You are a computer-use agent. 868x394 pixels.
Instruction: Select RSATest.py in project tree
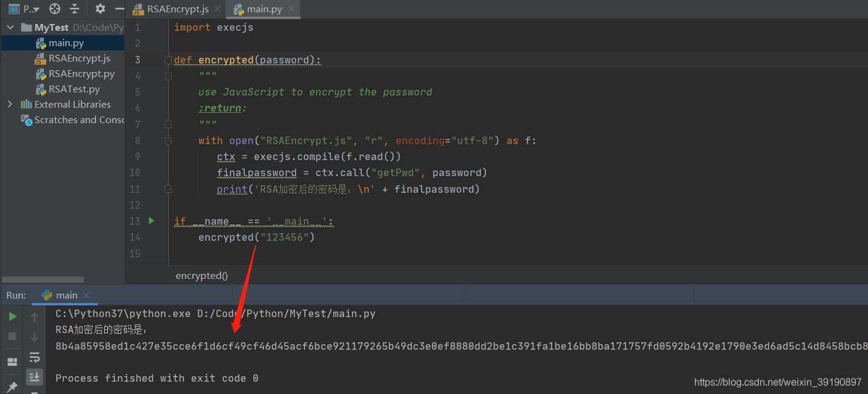tap(62, 89)
